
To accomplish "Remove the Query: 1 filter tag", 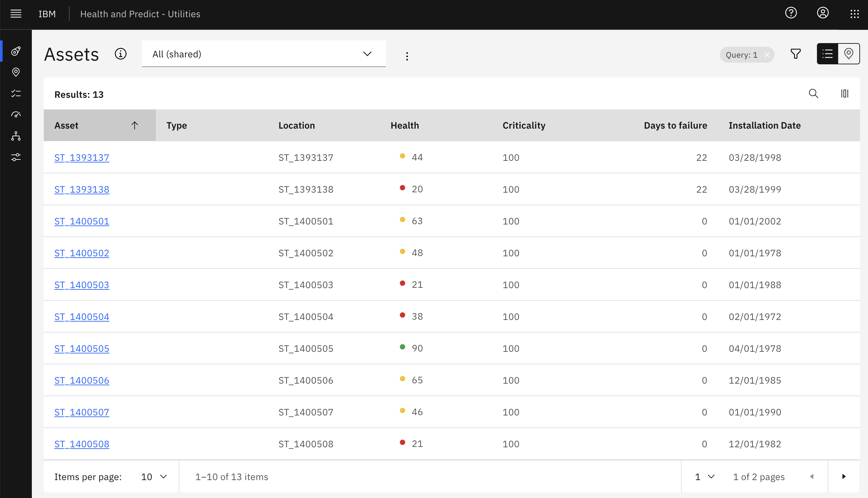I will pos(767,55).
